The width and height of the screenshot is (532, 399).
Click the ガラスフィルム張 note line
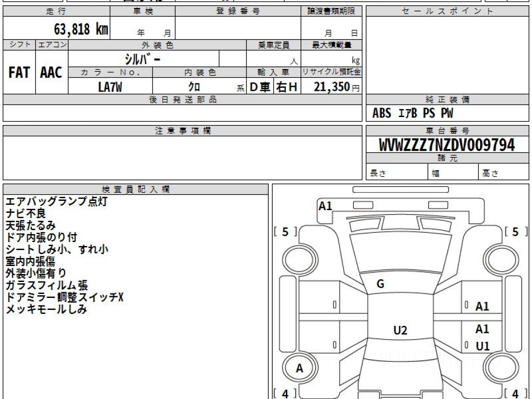coord(47,286)
